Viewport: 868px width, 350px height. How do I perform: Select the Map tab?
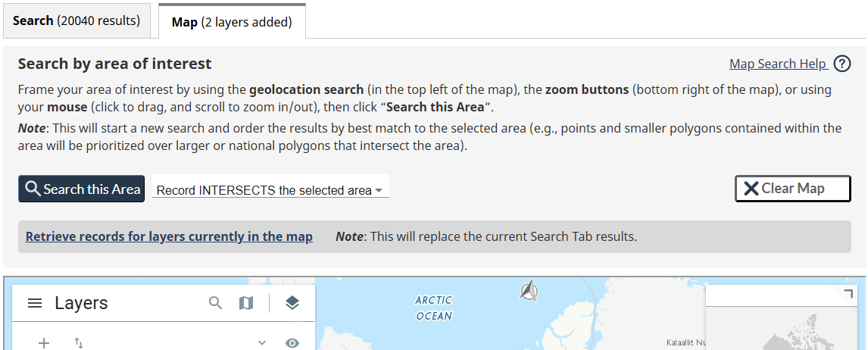(x=232, y=22)
